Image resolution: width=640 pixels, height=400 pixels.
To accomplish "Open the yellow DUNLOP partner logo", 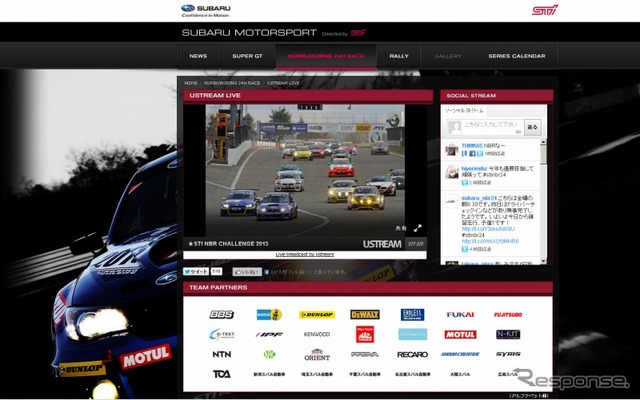I will [x=317, y=314].
